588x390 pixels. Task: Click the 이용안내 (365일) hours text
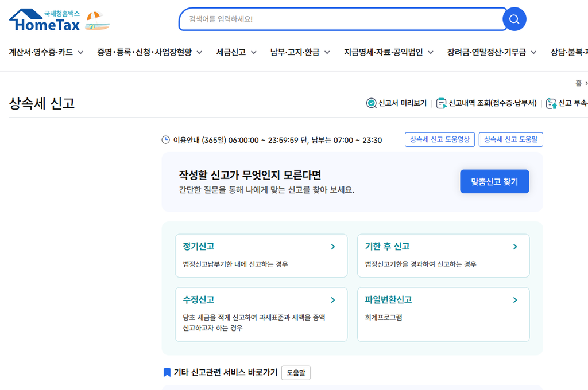click(277, 140)
